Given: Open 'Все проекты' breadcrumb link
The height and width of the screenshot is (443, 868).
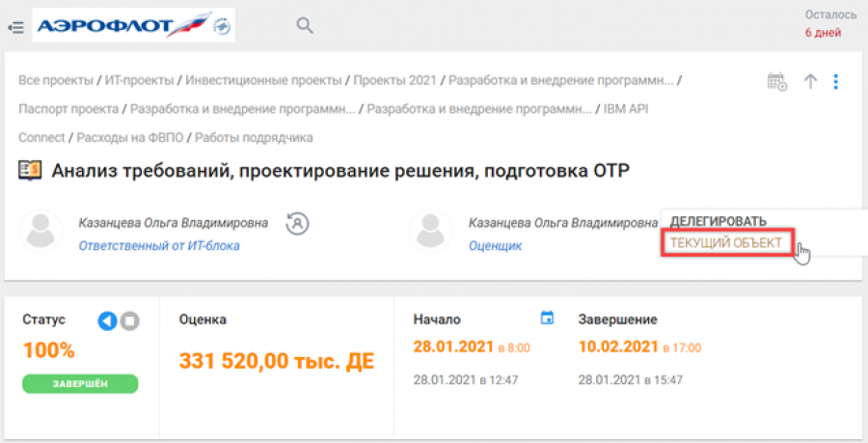Looking at the screenshot, I should pos(56,80).
